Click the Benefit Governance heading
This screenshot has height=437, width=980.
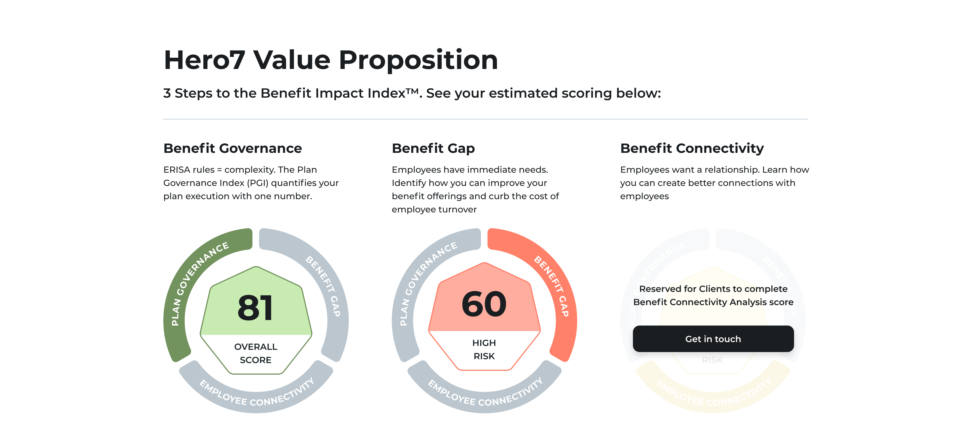point(232,148)
